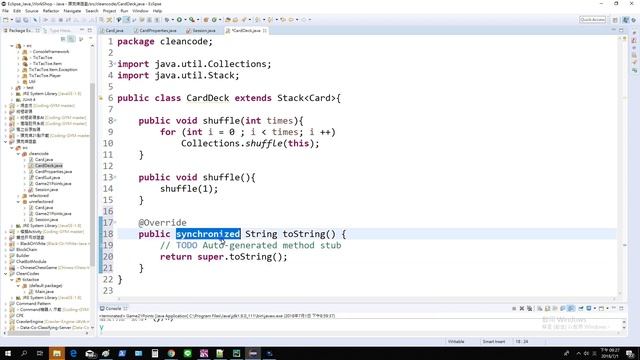640x360 pixels.
Task: Click Collapse All in Package Explorer
Action: click(x=63, y=39)
